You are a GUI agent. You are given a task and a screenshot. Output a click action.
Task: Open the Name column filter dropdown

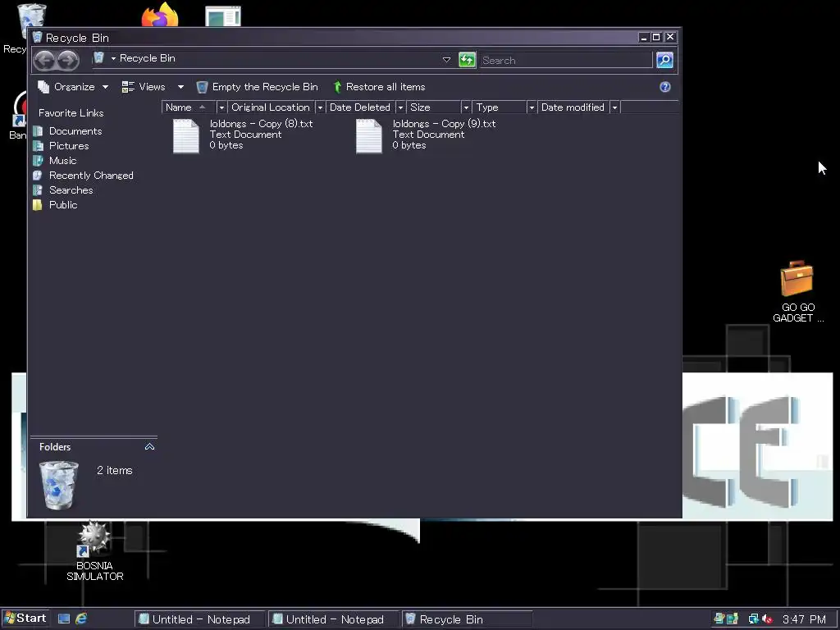(221, 107)
